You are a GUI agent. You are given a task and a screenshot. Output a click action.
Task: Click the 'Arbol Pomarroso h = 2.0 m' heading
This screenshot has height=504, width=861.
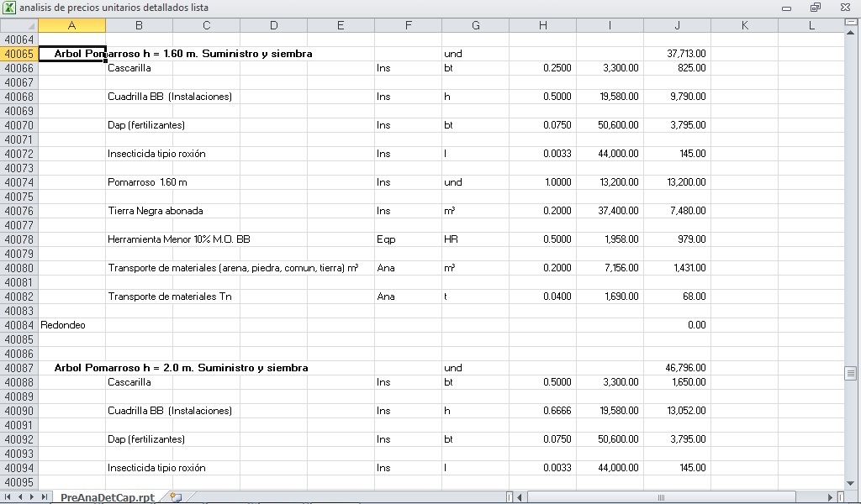click(x=181, y=368)
